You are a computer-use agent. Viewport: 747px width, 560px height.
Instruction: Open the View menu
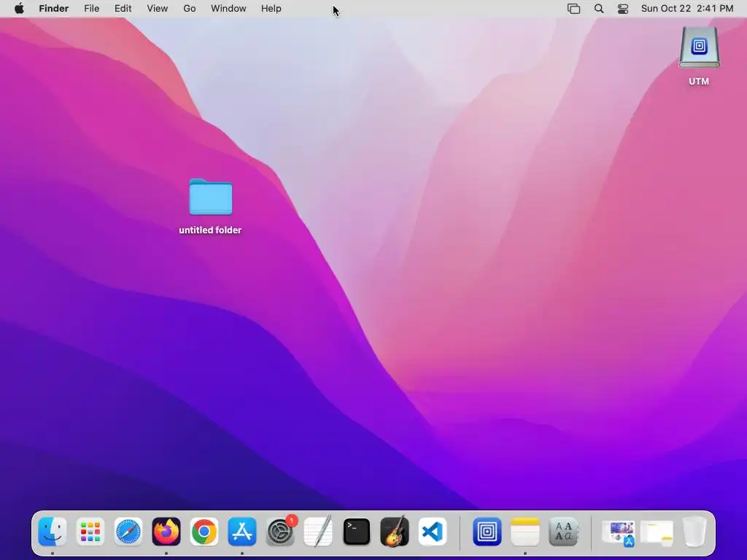tap(158, 9)
